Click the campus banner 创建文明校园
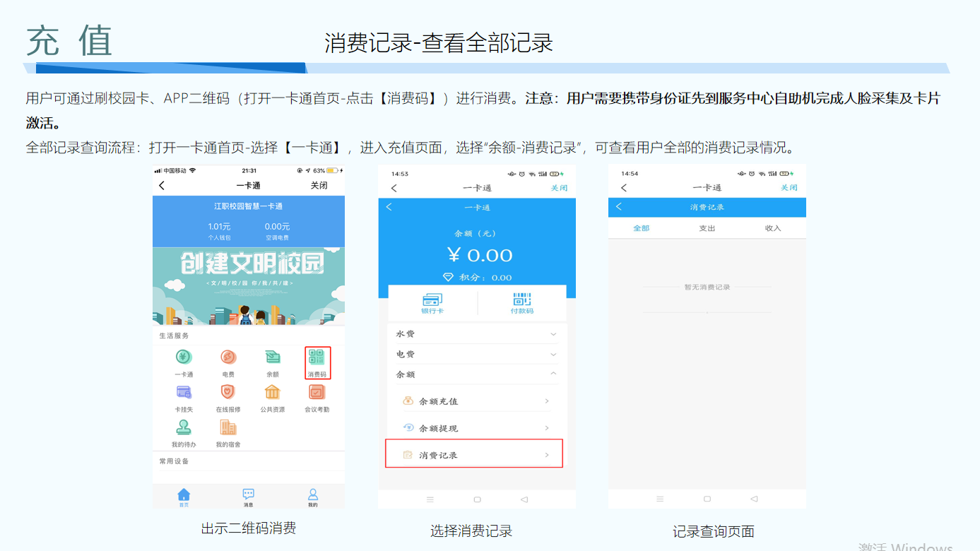 249,285
